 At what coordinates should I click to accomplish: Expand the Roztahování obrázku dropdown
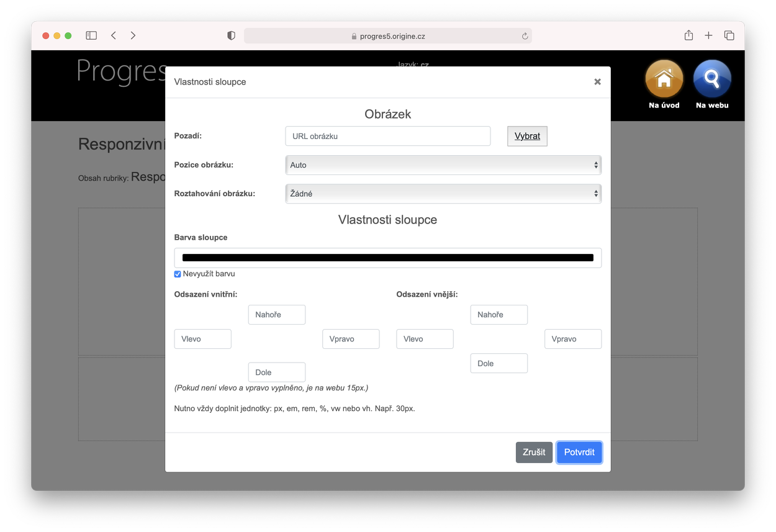coord(443,194)
